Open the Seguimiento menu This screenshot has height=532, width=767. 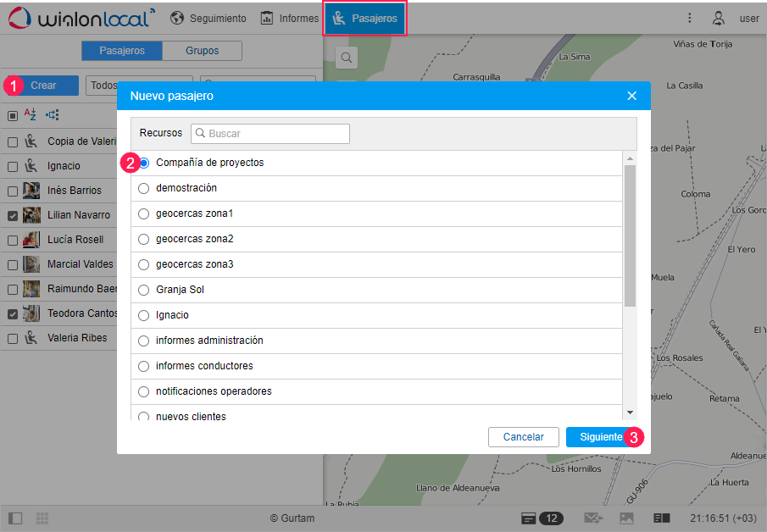point(208,18)
